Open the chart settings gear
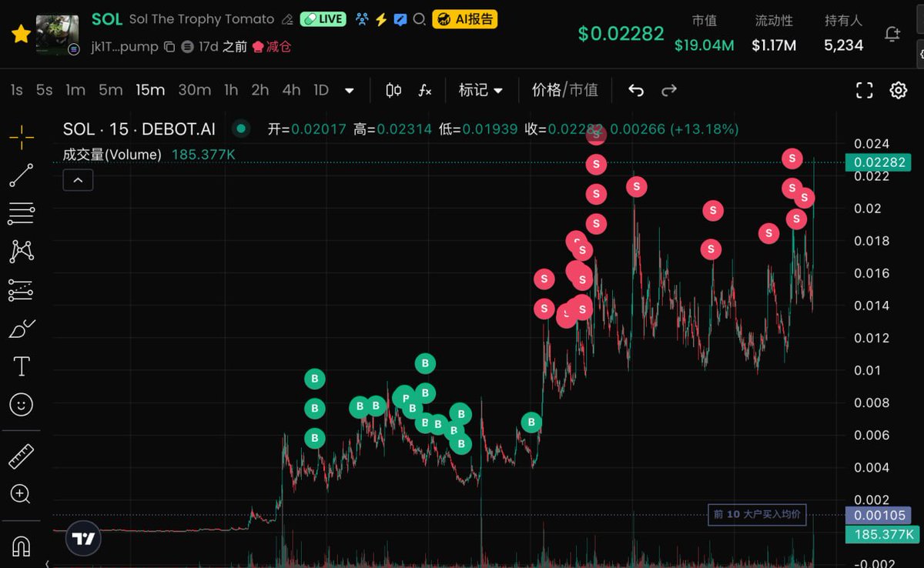 (x=898, y=90)
